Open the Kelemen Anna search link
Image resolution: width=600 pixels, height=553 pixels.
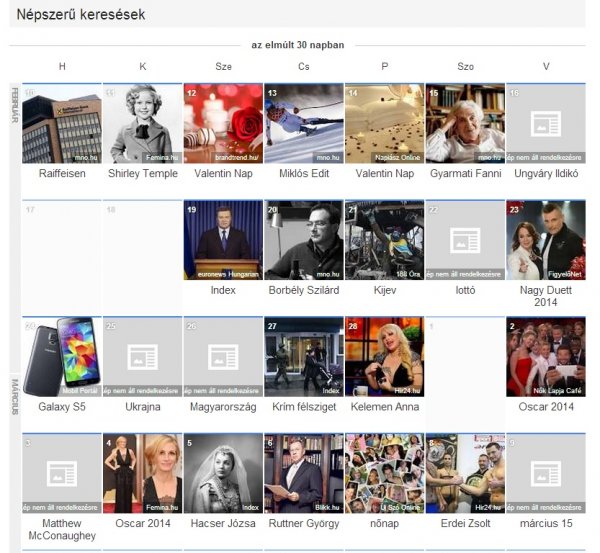384,407
